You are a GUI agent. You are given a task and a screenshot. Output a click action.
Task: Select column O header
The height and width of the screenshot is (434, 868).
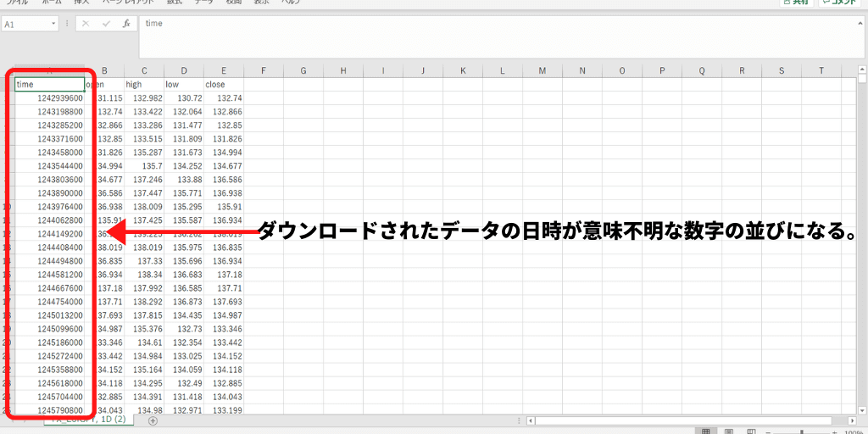622,71
